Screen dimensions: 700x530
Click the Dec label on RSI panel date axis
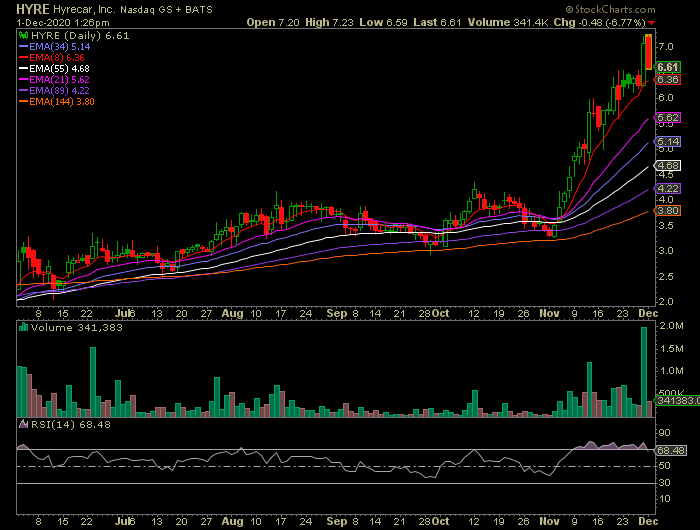click(648, 521)
